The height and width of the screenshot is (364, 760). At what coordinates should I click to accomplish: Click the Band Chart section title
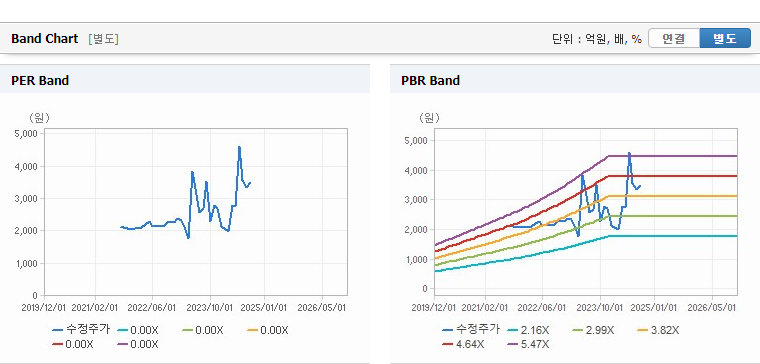tap(45, 39)
